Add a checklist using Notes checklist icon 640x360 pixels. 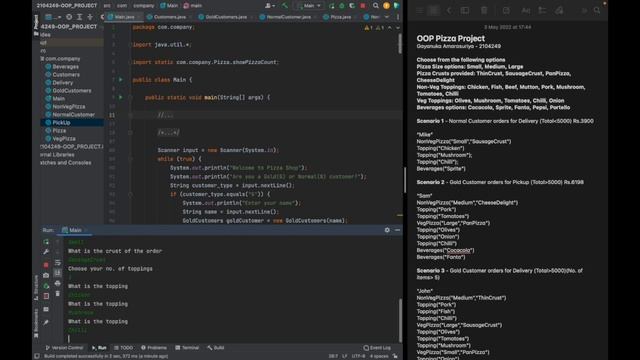click(542, 10)
